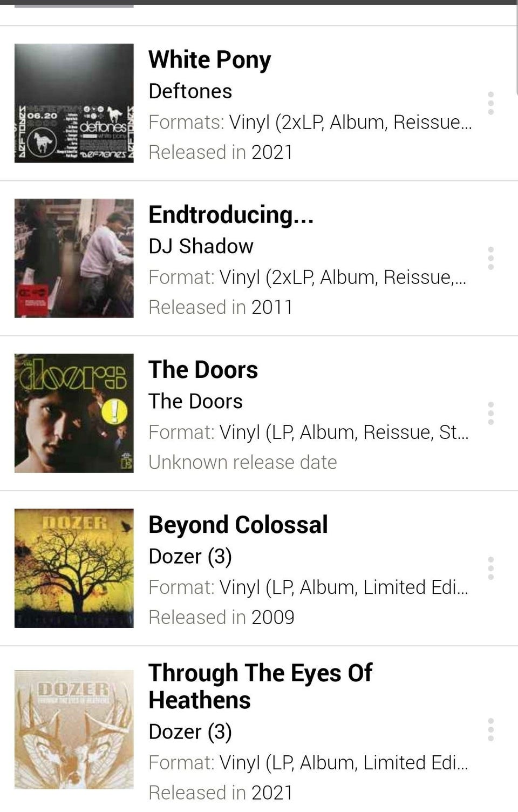This screenshot has height=812, width=518.
Task: Open the Through The Eyes Of Heathens title
Action: [260, 686]
